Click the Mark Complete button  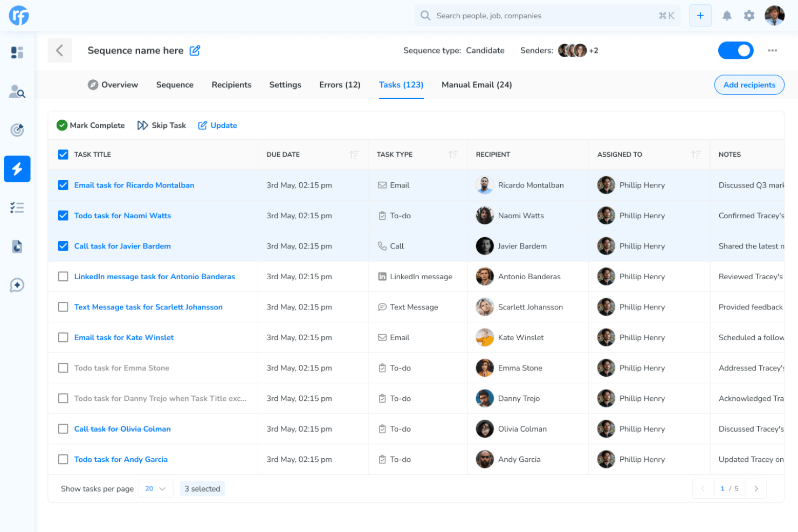tap(91, 125)
